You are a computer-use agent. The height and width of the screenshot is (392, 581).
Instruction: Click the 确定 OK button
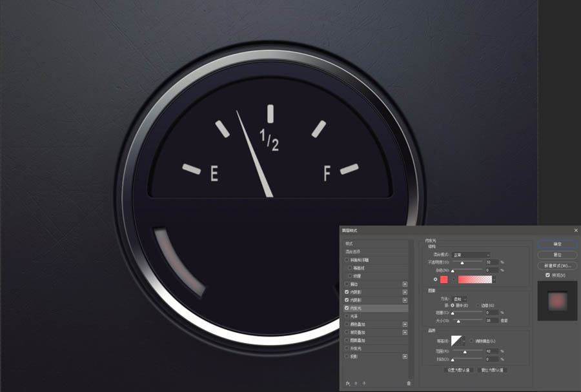pos(557,244)
